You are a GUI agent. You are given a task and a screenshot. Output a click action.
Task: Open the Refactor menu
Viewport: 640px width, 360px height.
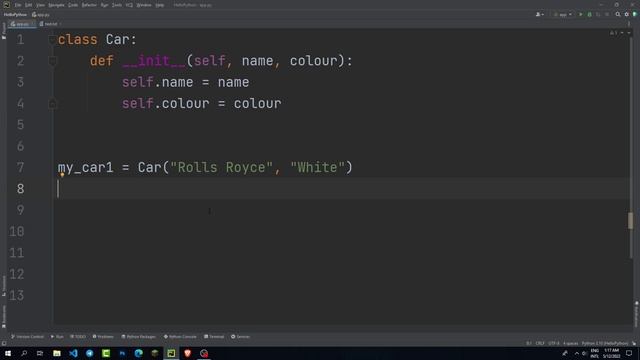[89, 5]
